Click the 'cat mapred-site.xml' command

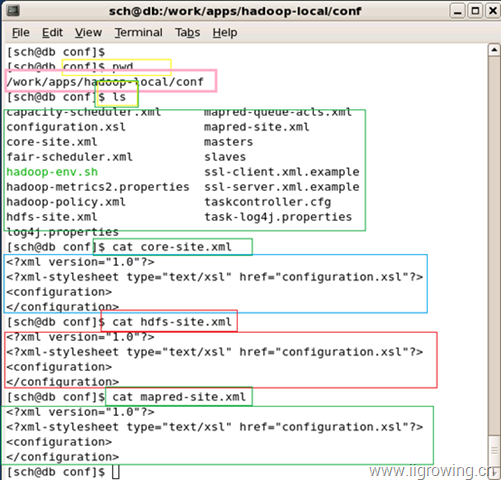coord(179,397)
